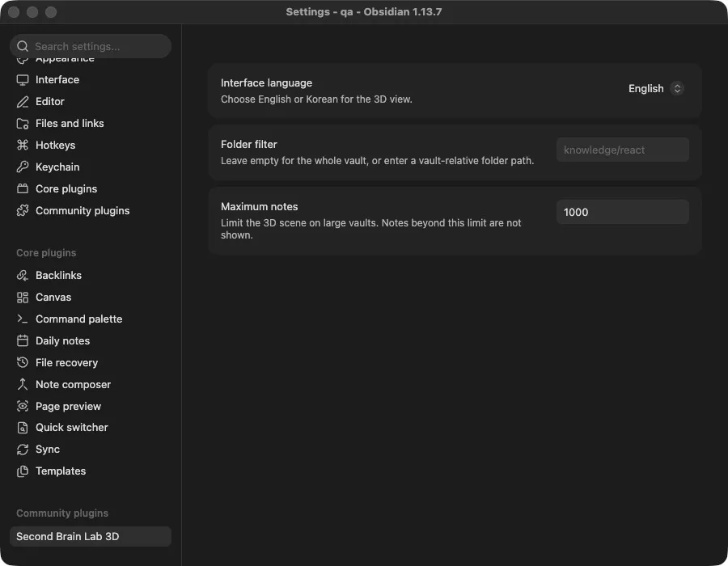Open Quick switcher settings

coord(91,428)
